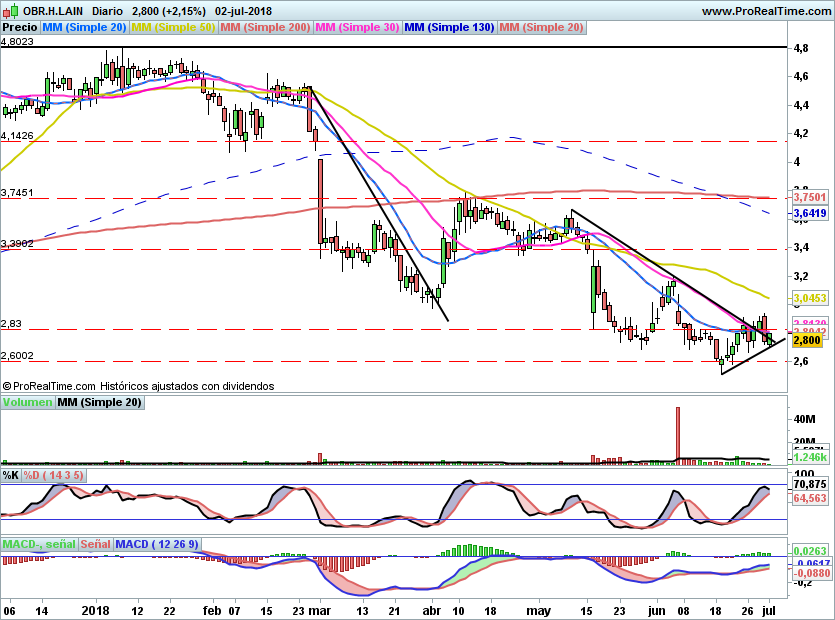835x620 pixels.
Task: Select the MACD-señal histogram label
Action: (39, 544)
